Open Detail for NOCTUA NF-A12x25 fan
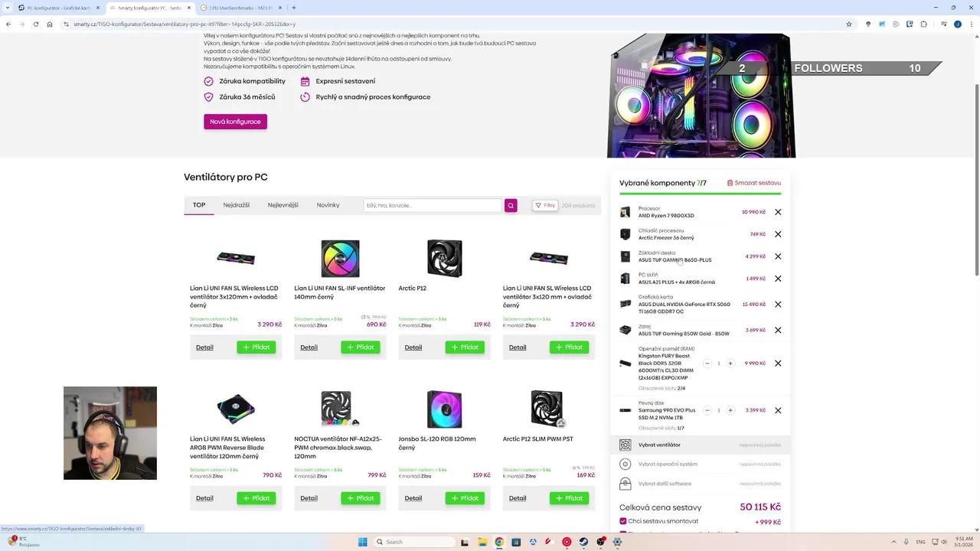The image size is (980, 551). click(309, 498)
